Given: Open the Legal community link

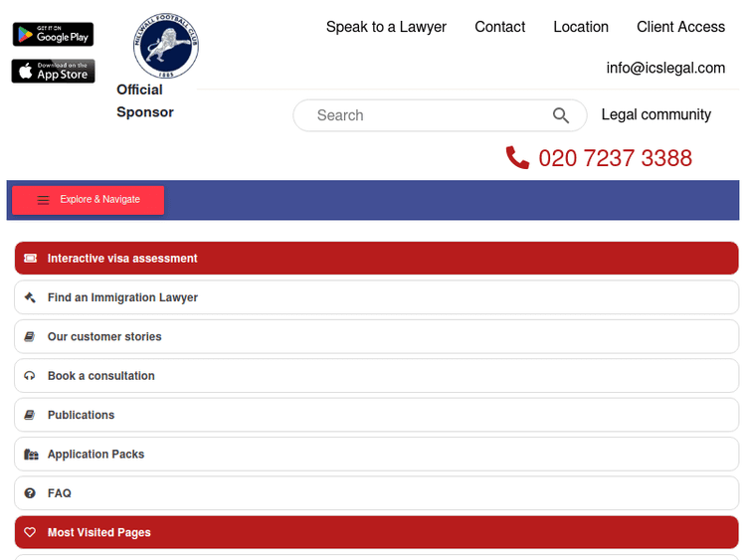Looking at the screenshot, I should [x=656, y=114].
